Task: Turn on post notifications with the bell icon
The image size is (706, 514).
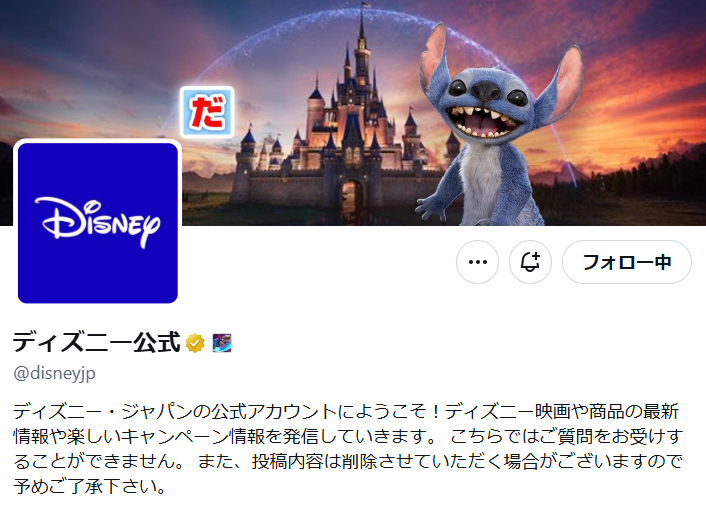Action: pos(530,262)
